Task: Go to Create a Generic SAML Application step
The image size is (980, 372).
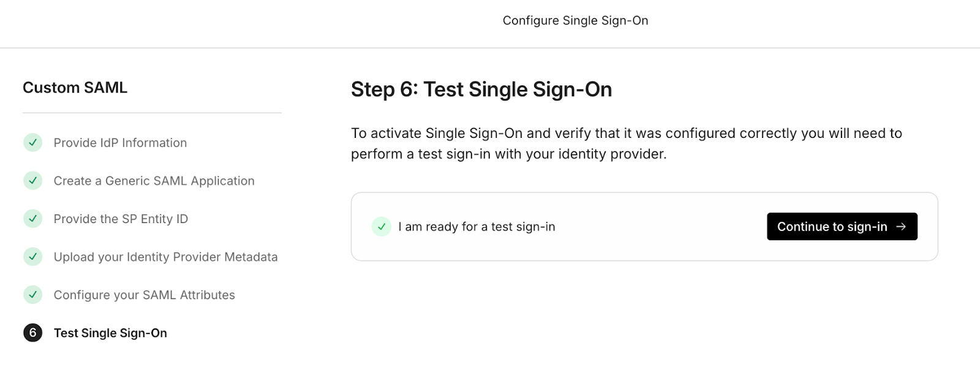Action: 154,181
